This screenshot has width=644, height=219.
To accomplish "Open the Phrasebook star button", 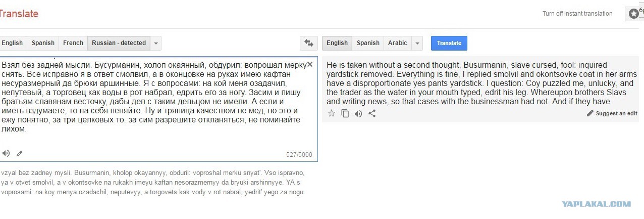I will (x=634, y=14).
